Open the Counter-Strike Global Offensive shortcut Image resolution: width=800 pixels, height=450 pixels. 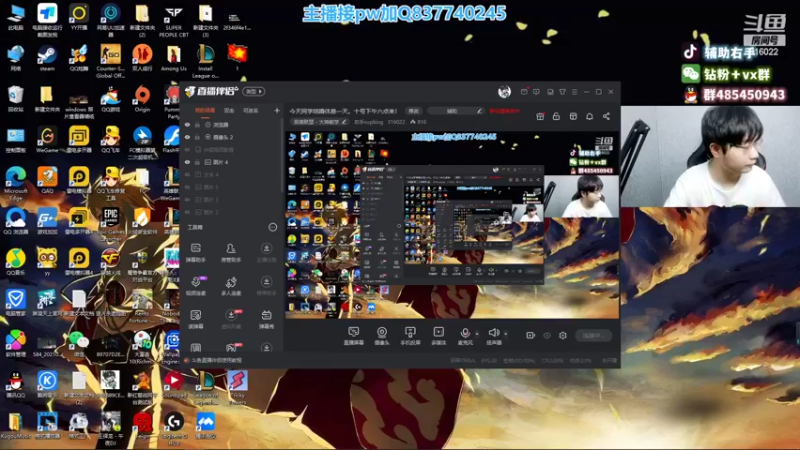point(110,61)
